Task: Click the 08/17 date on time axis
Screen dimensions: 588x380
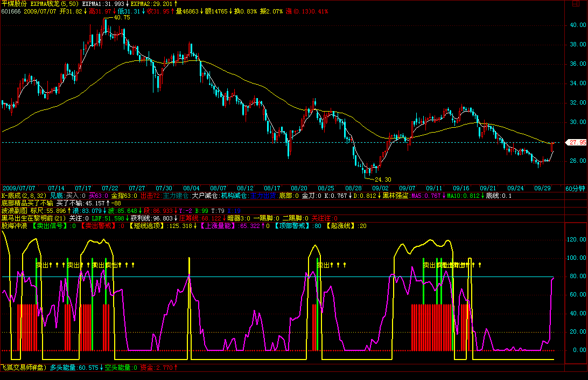Action: pyautogui.click(x=272, y=188)
